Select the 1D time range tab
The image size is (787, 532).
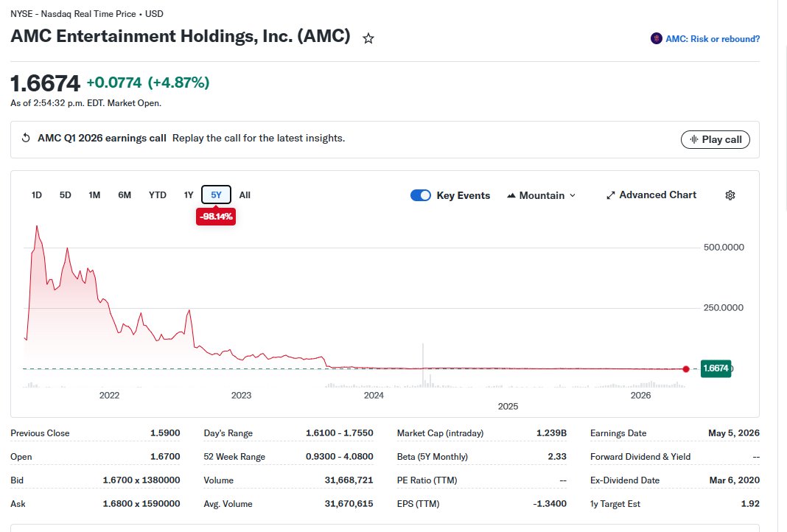point(37,195)
